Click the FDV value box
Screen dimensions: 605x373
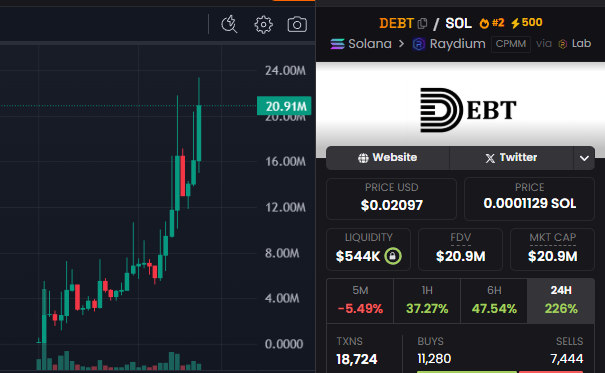coord(460,249)
